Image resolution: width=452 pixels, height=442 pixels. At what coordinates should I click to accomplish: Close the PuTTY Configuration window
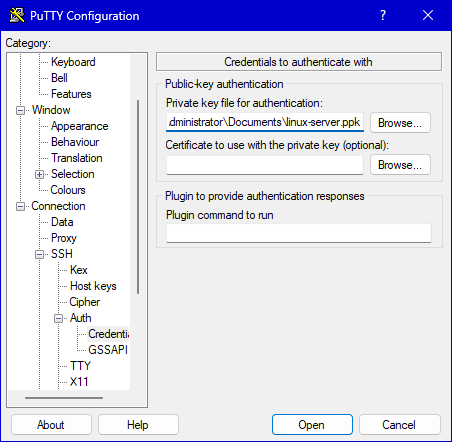(428, 15)
